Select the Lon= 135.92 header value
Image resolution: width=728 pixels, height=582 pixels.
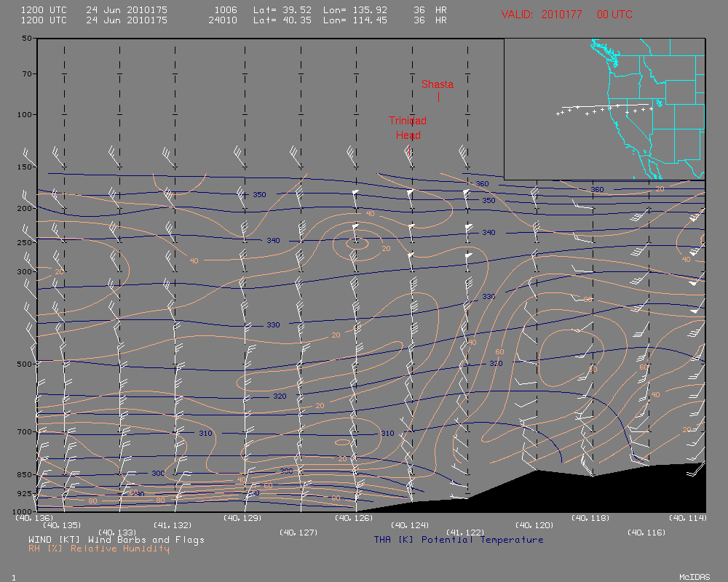tap(355, 10)
